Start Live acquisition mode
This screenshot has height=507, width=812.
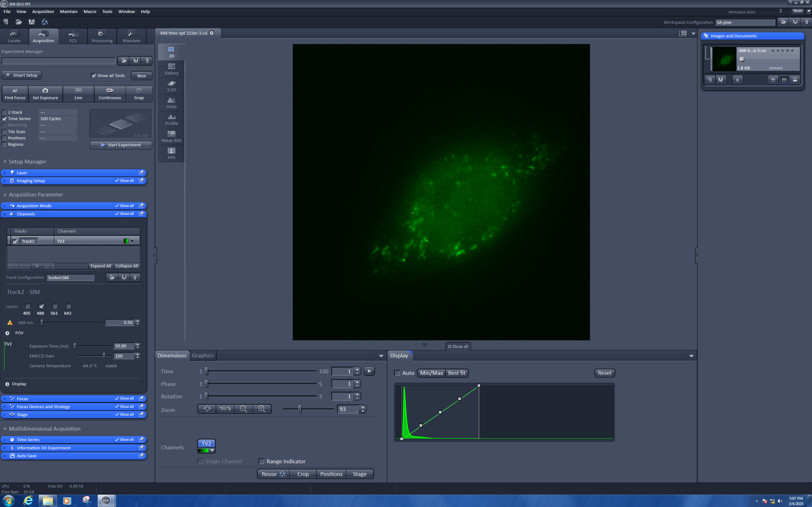[78, 94]
